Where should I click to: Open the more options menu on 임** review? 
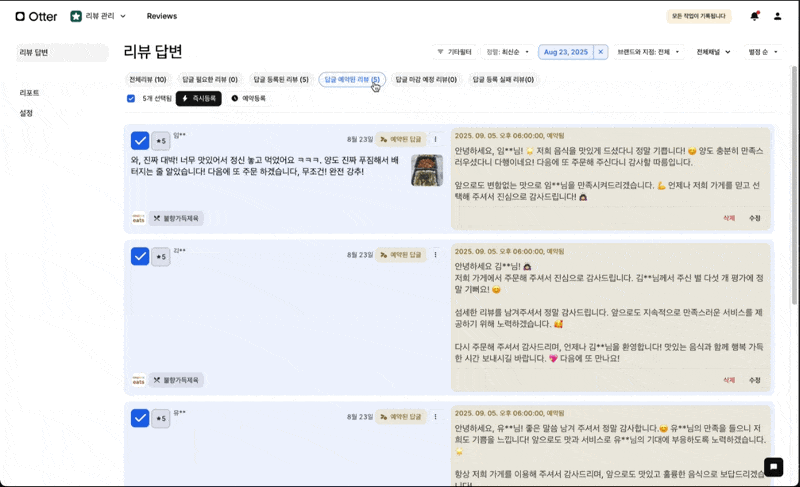435,139
